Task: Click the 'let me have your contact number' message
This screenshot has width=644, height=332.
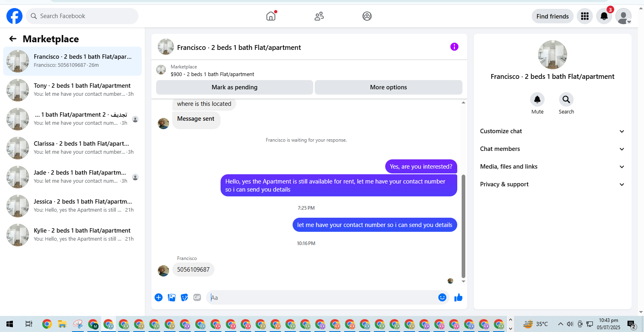Action: tap(375, 225)
